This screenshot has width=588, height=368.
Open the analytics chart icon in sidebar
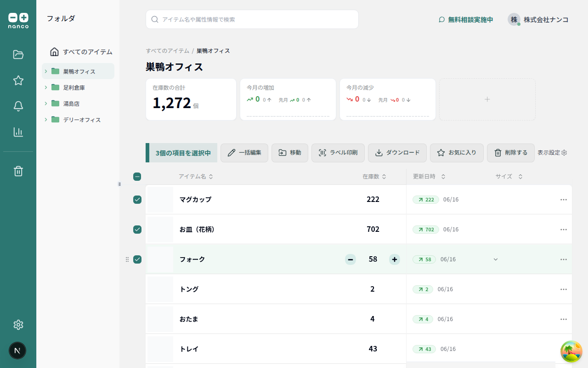pos(18,132)
